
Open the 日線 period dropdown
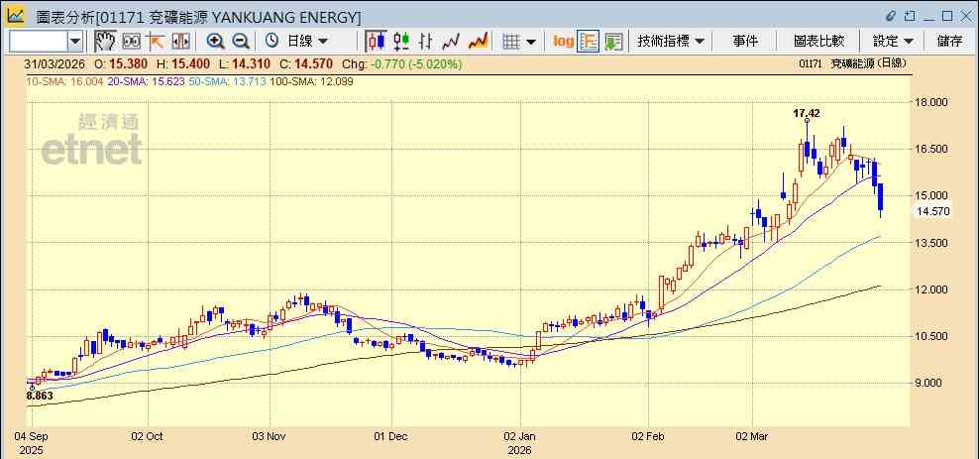307,42
